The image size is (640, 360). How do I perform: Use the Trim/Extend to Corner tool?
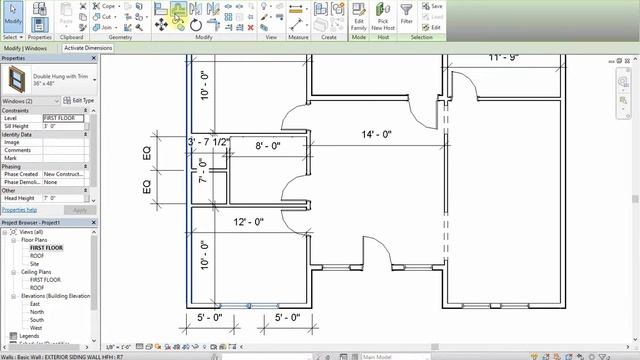pyautogui.click(x=213, y=25)
